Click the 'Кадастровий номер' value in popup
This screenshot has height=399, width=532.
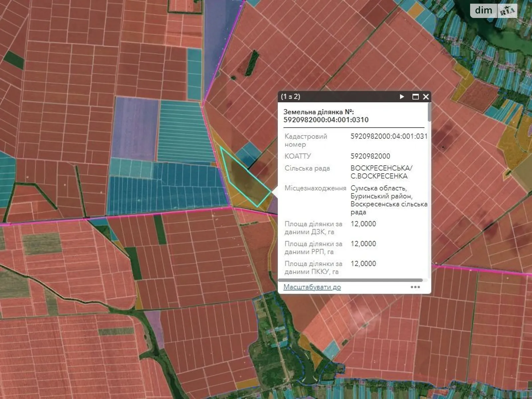tap(388, 136)
